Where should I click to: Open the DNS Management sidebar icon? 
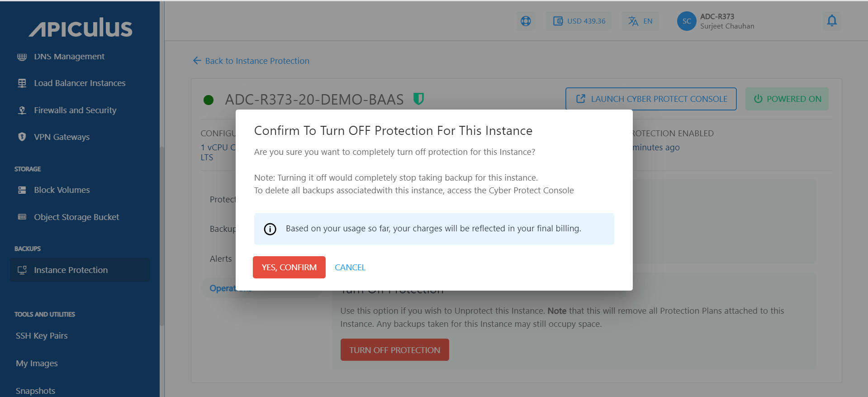tap(22, 56)
